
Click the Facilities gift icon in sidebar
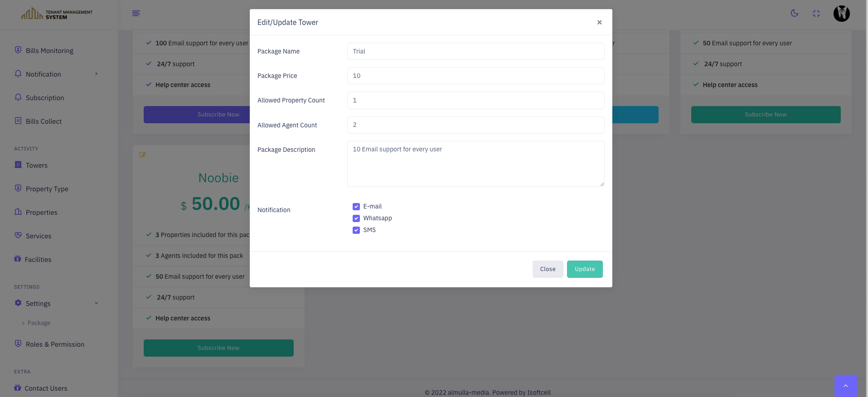tap(18, 259)
